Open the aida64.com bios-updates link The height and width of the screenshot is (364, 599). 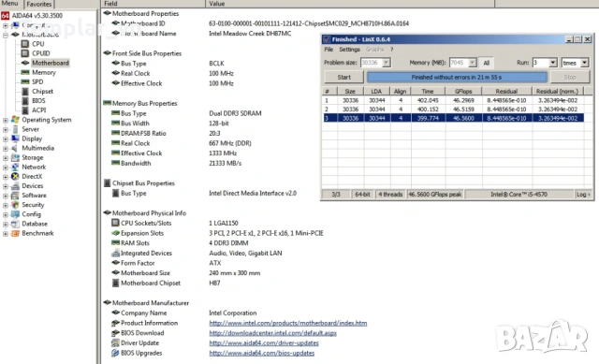tap(262, 353)
